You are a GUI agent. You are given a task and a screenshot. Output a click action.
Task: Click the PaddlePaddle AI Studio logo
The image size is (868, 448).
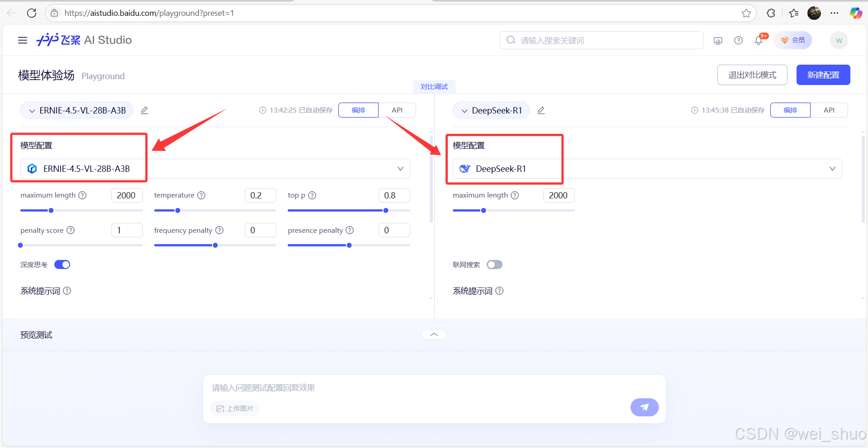[84, 40]
